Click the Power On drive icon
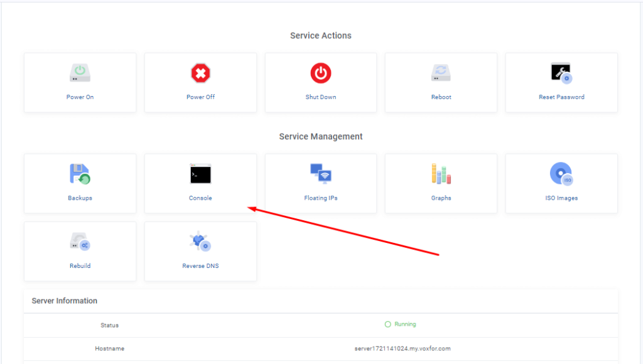The height and width of the screenshot is (364, 643). 80,73
